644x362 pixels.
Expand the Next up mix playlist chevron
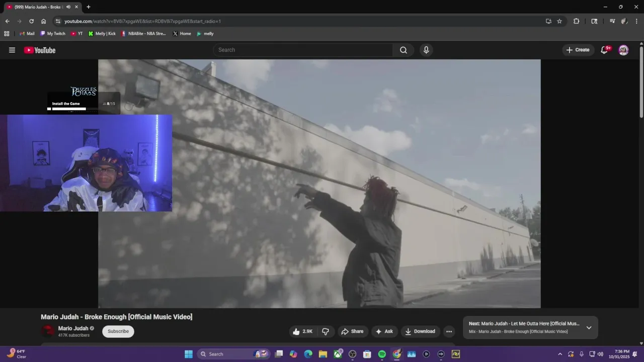pos(589,328)
